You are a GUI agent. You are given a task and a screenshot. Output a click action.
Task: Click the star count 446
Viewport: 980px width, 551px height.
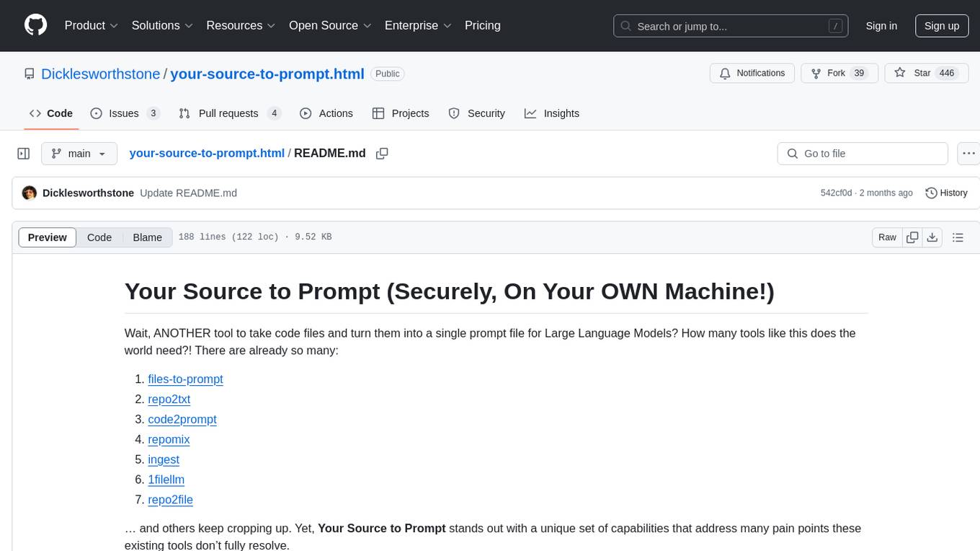[947, 74]
